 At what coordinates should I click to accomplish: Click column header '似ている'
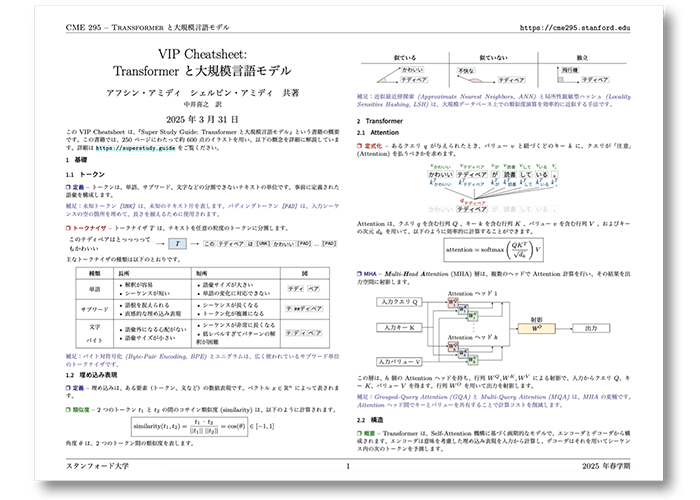(405, 58)
